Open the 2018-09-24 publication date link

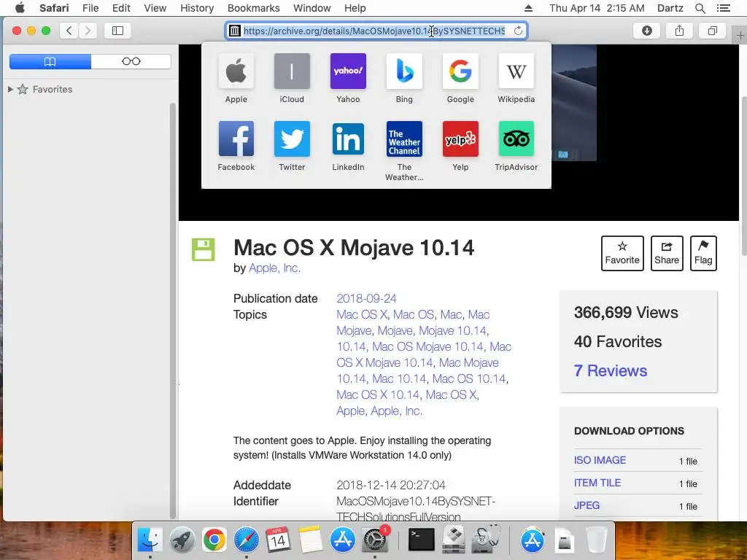pyautogui.click(x=366, y=298)
